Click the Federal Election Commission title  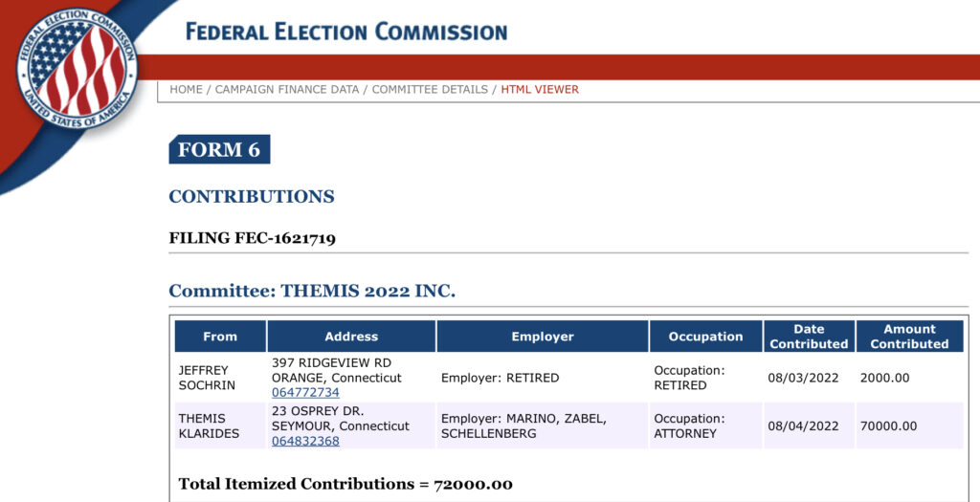pyautogui.click(x=346, y=32)
